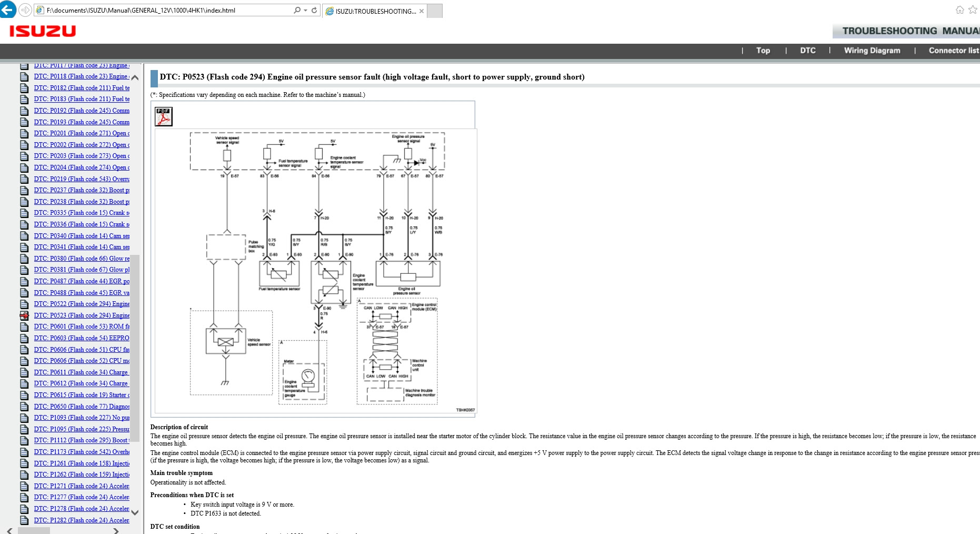This screenshot has width=980, height=534.
Task: Open link DTC: P0340 Flash code 14
Action: pos(82,236)
